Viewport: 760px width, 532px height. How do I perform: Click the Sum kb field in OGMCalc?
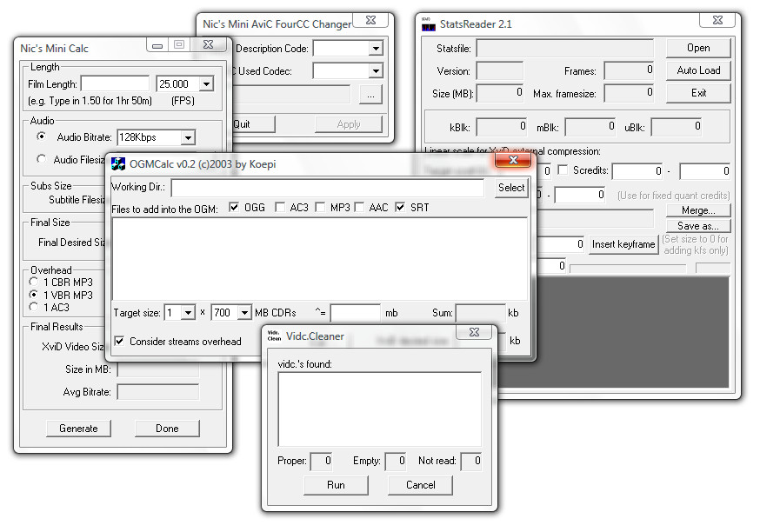click(x=480, y=313)
